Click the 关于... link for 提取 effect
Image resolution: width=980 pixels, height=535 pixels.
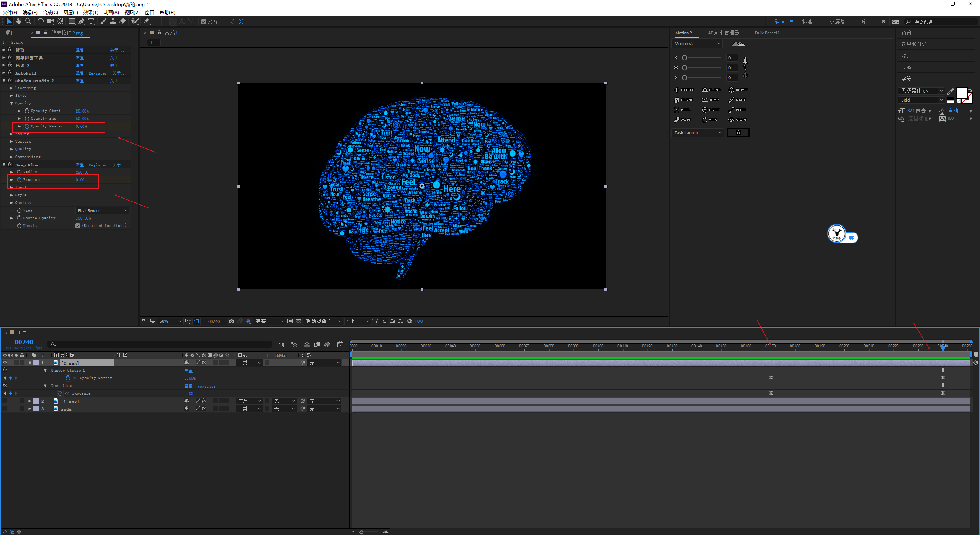pos(117,50)
